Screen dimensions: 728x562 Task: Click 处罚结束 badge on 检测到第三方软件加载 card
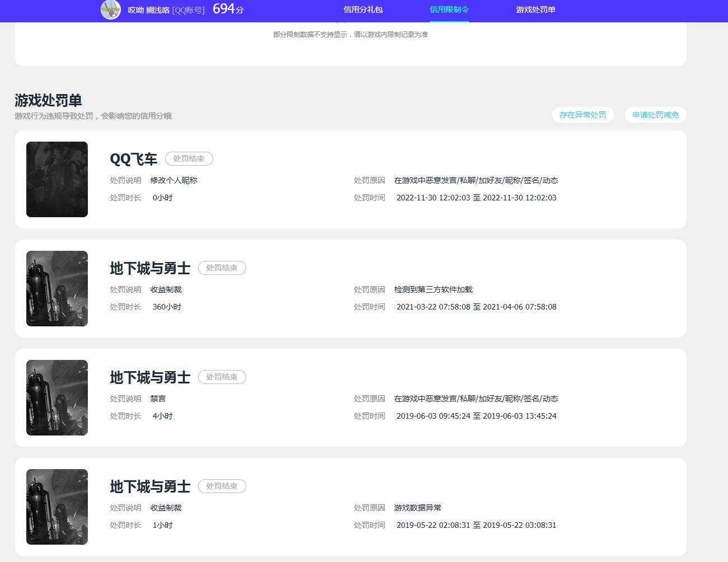pyautogui.click(x=222, y=268)
